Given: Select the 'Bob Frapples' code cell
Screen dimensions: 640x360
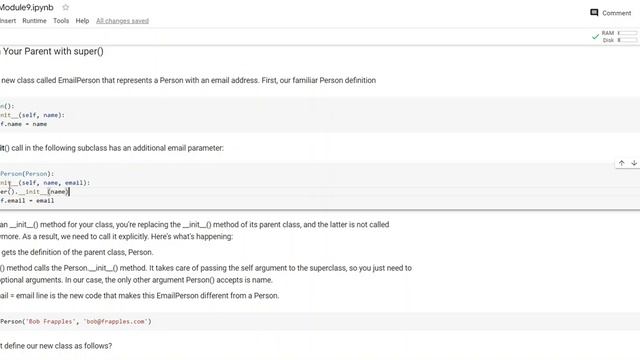Looking at the screenshot, I should click(x=320, y=322).
